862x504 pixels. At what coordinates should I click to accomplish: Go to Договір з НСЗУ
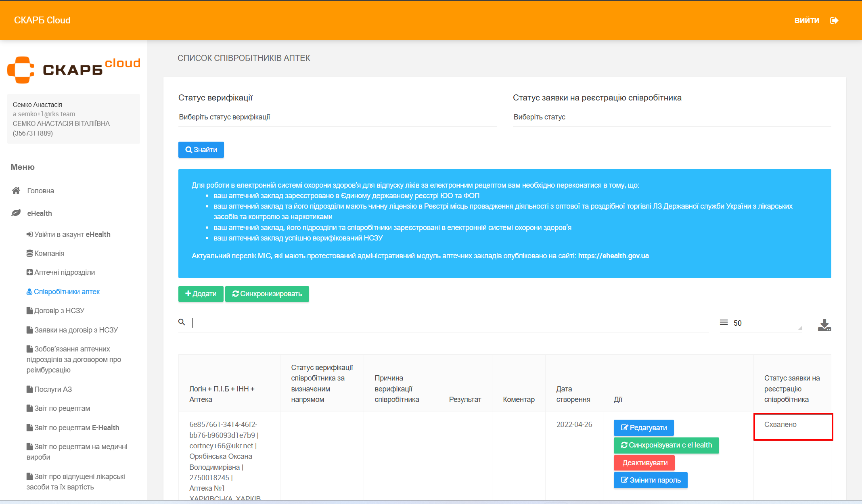59,311
